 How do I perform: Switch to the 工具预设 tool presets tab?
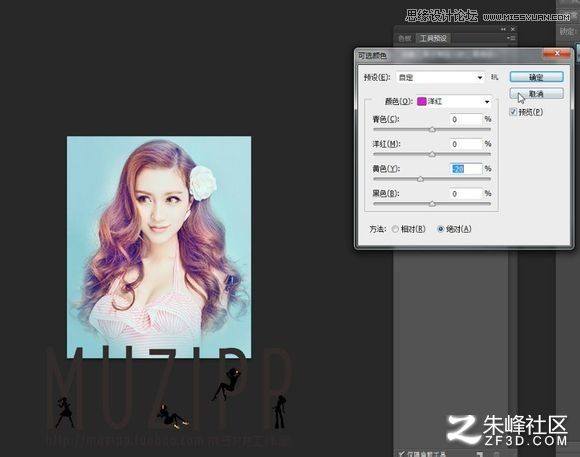point(433,38)
